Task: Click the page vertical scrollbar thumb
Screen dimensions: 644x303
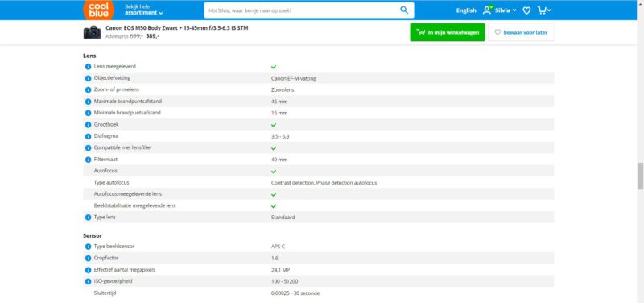Action: [640, 176]
